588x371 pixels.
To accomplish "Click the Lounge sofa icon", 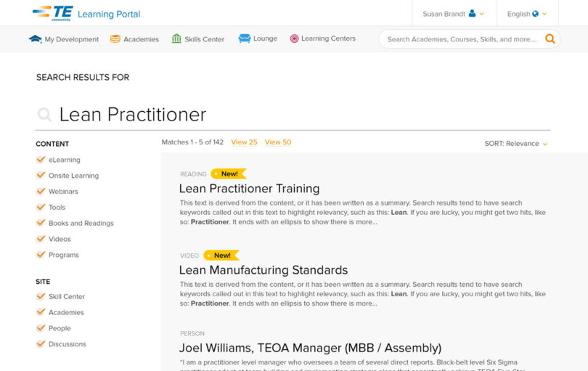I will (244, 38).
